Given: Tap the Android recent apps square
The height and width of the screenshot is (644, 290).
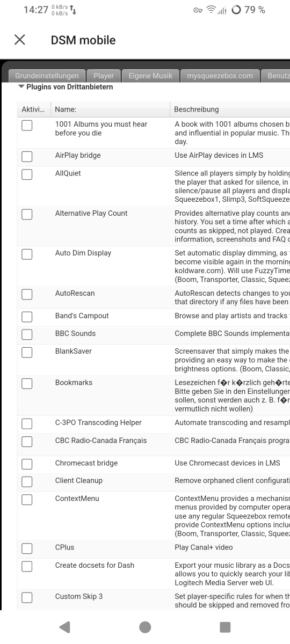Looking at the screenshot, I should point(225,627).
